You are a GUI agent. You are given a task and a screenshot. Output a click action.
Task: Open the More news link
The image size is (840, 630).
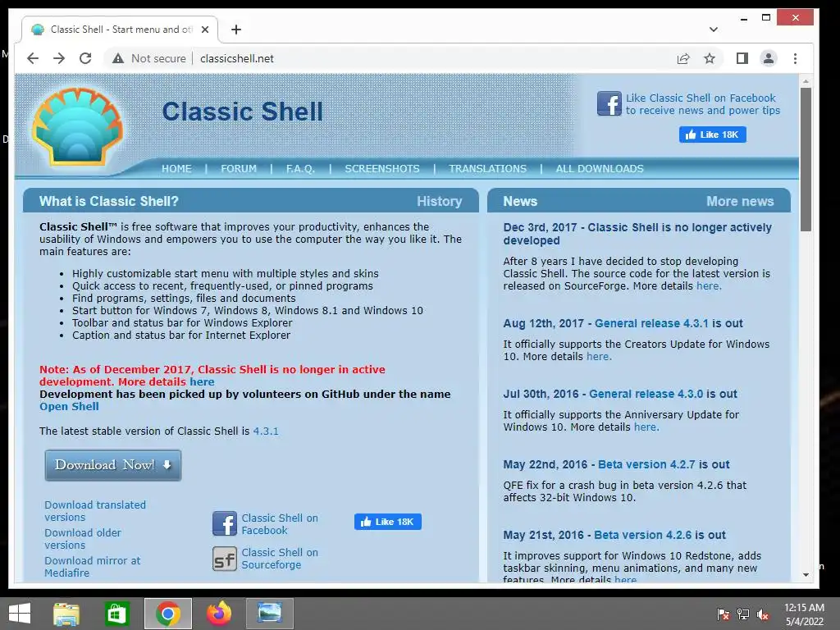coord(740,202)
